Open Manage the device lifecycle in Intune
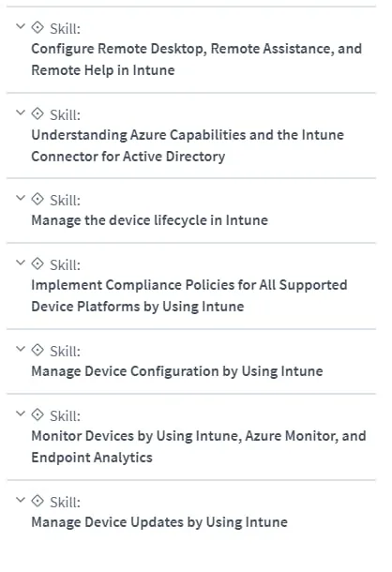Viewport: 392px width, 572px height. 150,220
